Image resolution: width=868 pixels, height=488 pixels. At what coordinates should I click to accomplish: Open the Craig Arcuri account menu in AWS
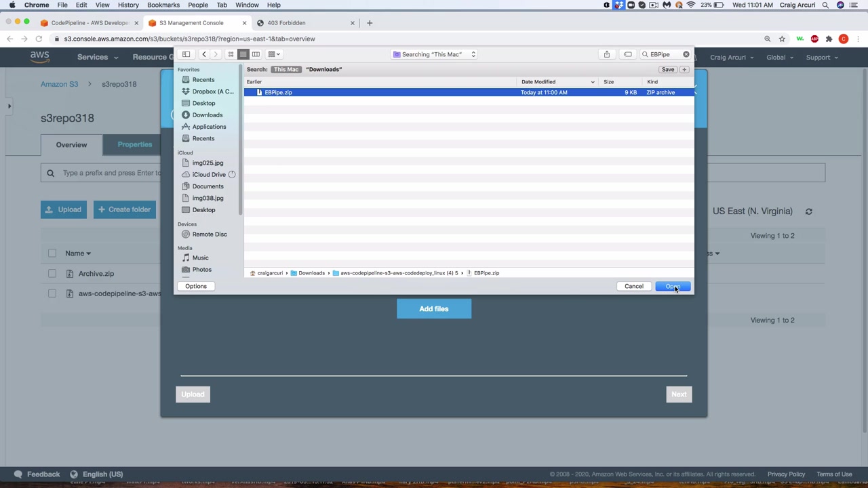click(732, 57)
